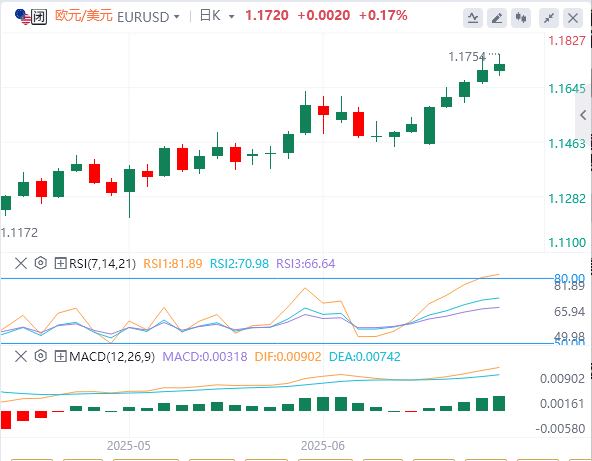Screen dimensions: 592x461
Task: Click the RSI(7,14,21) indicator label
Action: coord(102,264)
